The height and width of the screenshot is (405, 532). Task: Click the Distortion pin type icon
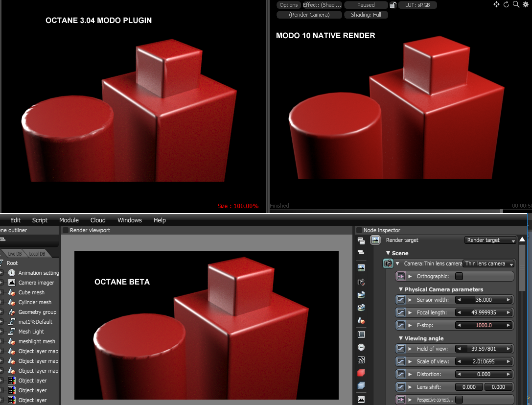[401, 374]
